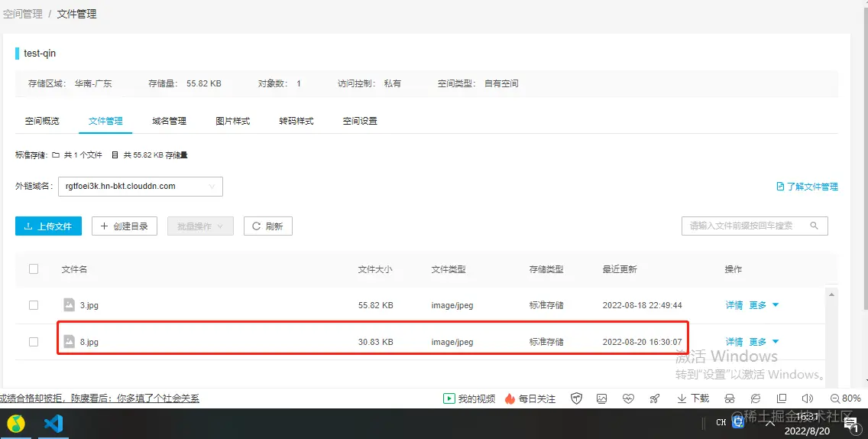Click the 2022-08-18 22:49:44 timestamp
Image resolution: width=868 pixels, height=439 pixels.
click(642, 305)
